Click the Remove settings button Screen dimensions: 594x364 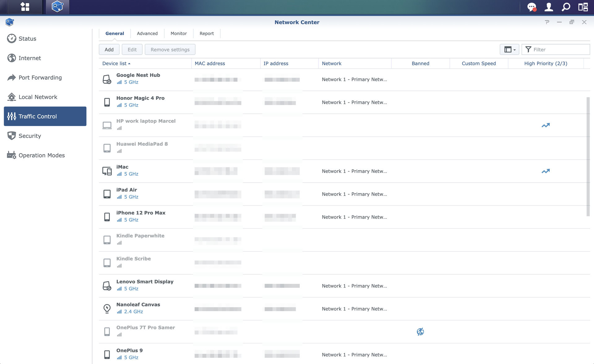(170, 49)
